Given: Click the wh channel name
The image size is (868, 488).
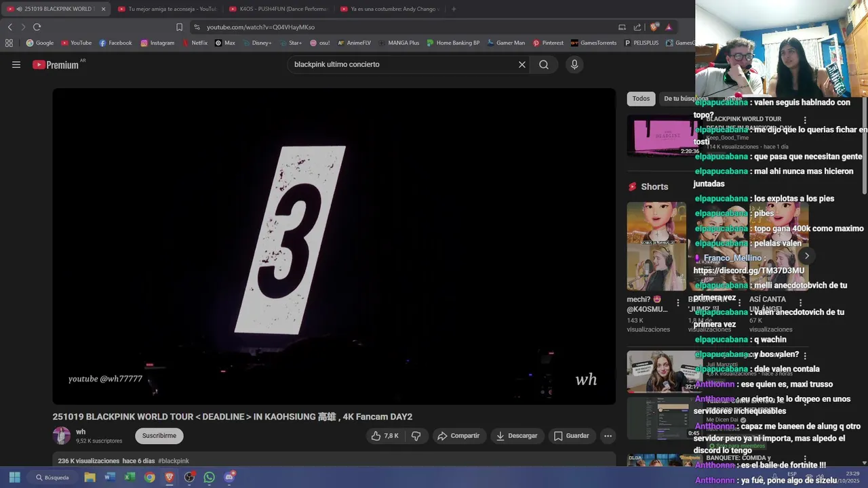Looking at the screenshot, I should (x=81, y=432).
